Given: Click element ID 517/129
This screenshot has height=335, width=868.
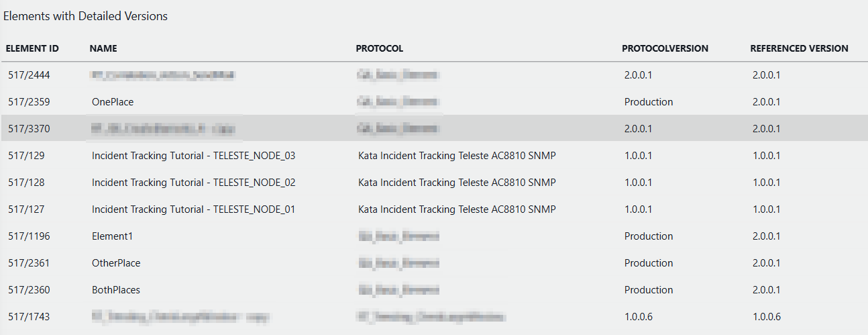Looking at the screenshot, I should [26, 156].
